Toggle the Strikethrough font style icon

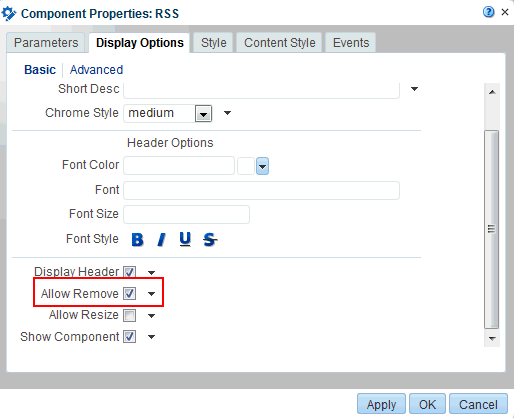click(210, 239)
